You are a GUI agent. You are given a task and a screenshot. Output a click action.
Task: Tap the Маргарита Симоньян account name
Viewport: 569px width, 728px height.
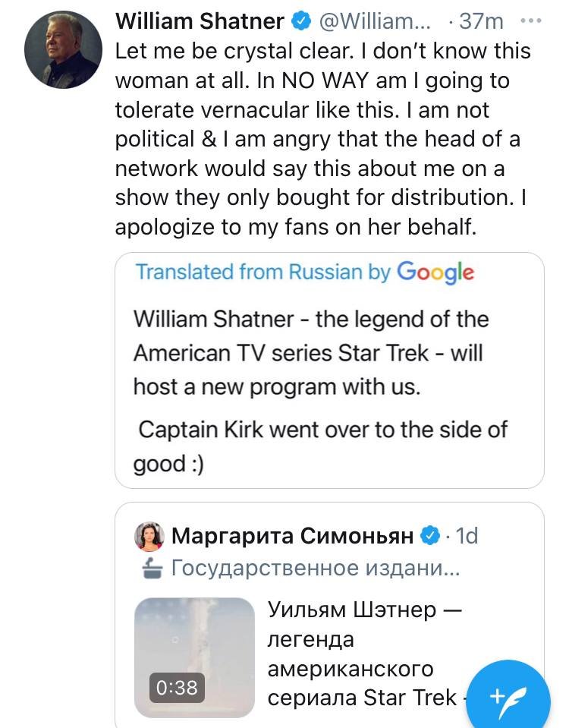[x=293, y=537]
